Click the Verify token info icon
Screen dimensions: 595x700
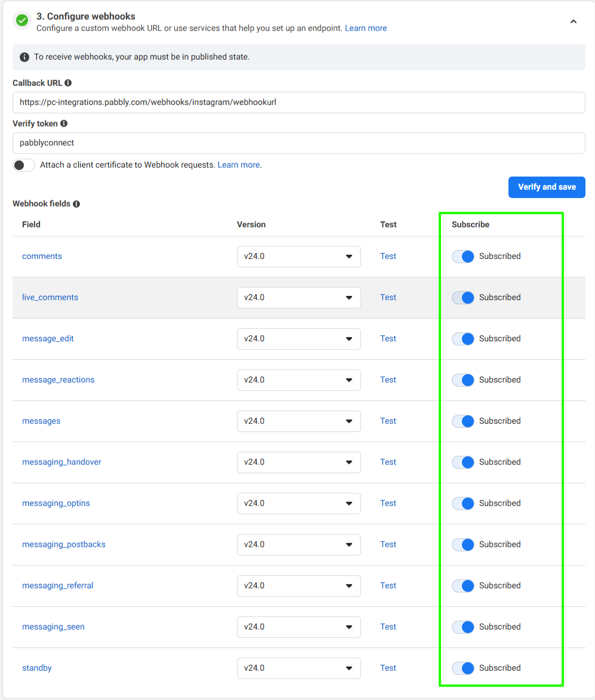[x=64, y=124]
